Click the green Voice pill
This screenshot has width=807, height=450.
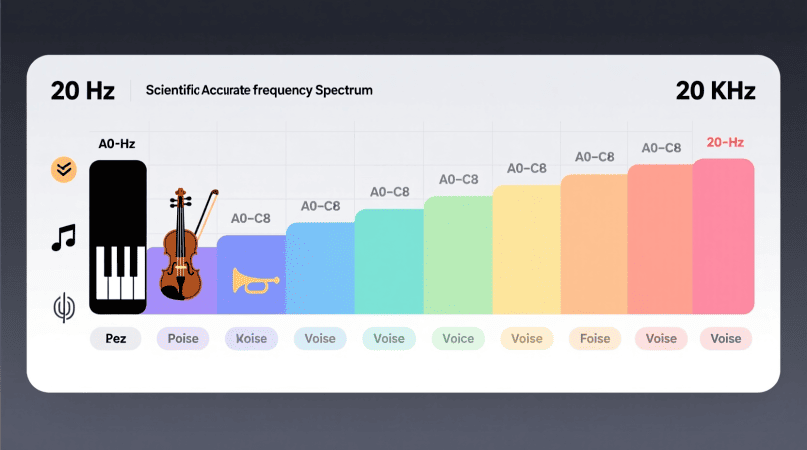pyautogui.click(x=457, y=339)
